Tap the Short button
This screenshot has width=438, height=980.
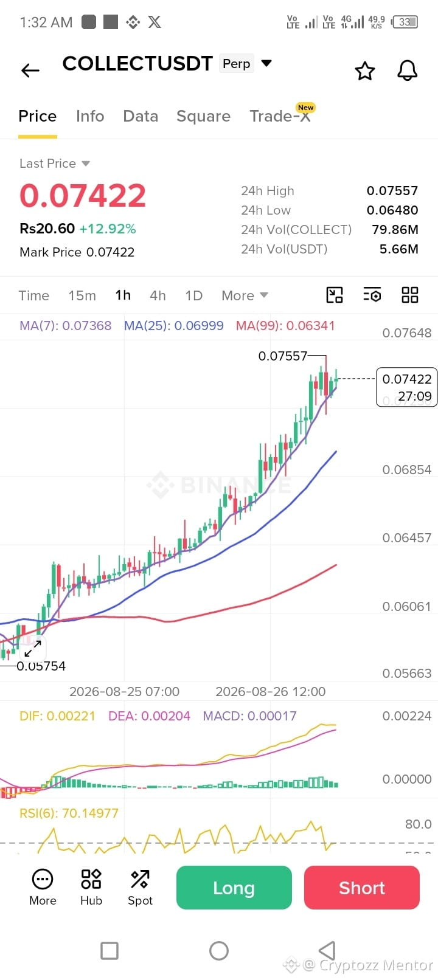(x=362, y=888)
